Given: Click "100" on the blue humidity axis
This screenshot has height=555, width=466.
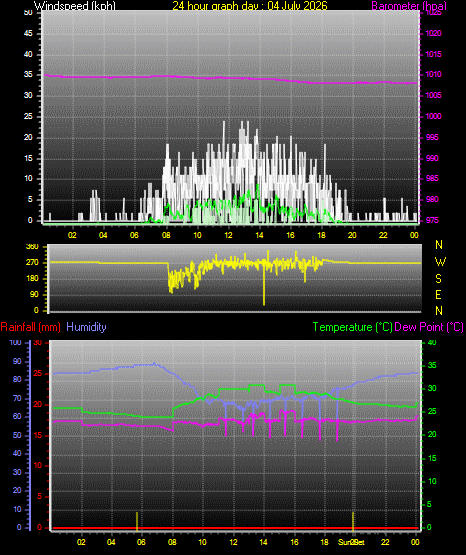Looking at the screenshot, I should pyautogui.click(x=15, y=343).
